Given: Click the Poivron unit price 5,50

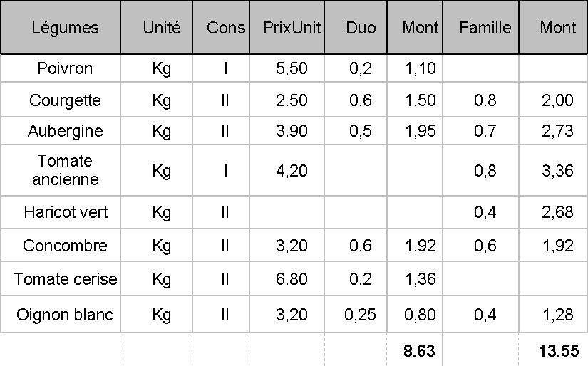Looking at the screenshot, I should (x=292, y=69).
